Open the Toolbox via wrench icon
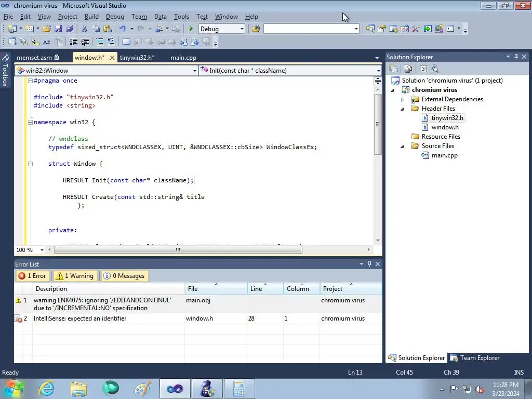532x399 pixels. [x=416, y=29]
